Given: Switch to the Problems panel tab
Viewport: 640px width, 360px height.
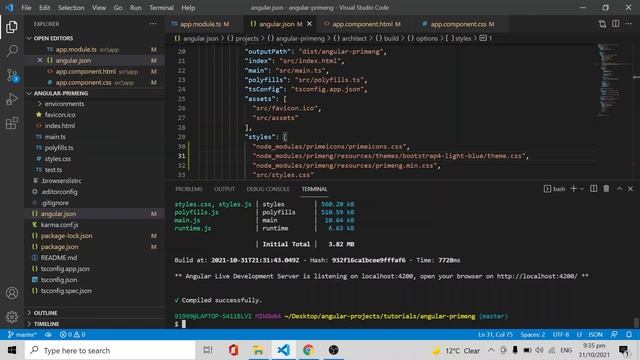Looking at the screenshot, I should [189, 189].
